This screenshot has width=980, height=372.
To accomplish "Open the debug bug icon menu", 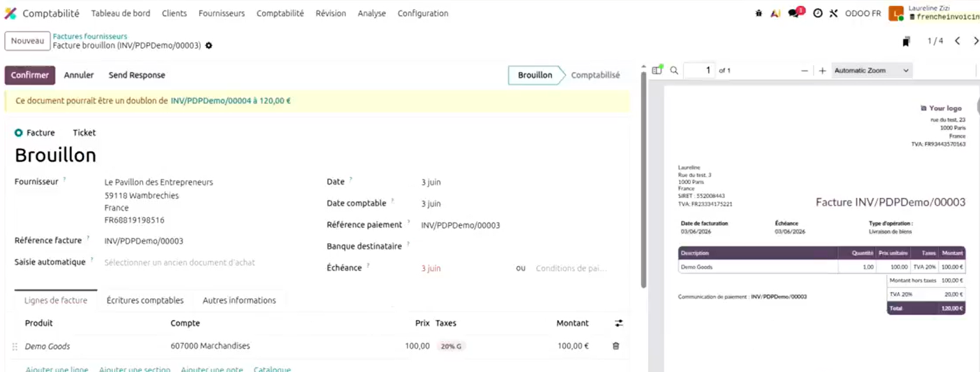I will pos(758,13).
